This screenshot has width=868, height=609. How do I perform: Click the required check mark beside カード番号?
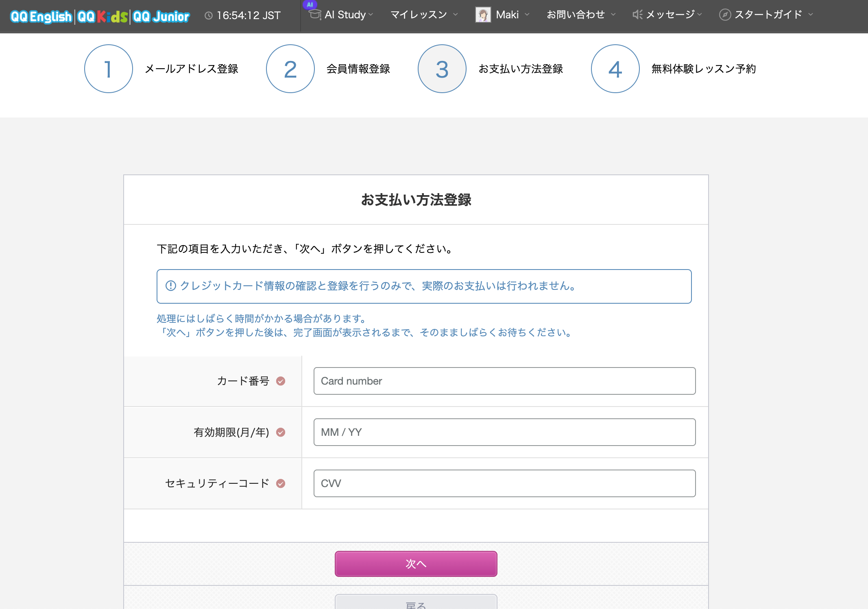281,381
